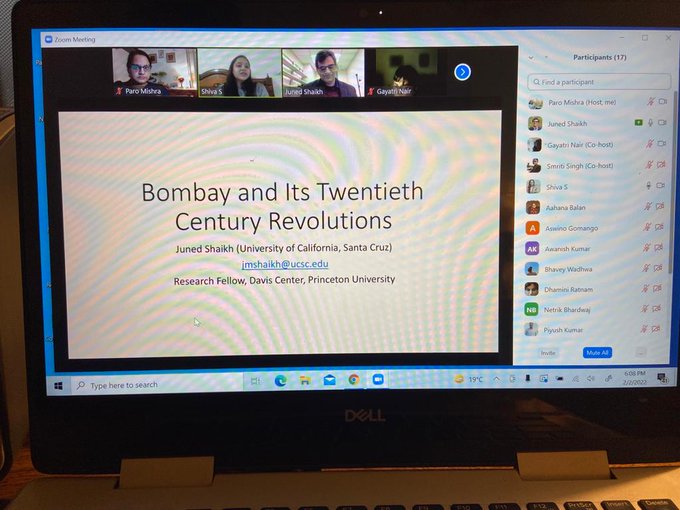Click the Mute All button
The width and height of the screenshot is (680, 510).
coord(597,352)
